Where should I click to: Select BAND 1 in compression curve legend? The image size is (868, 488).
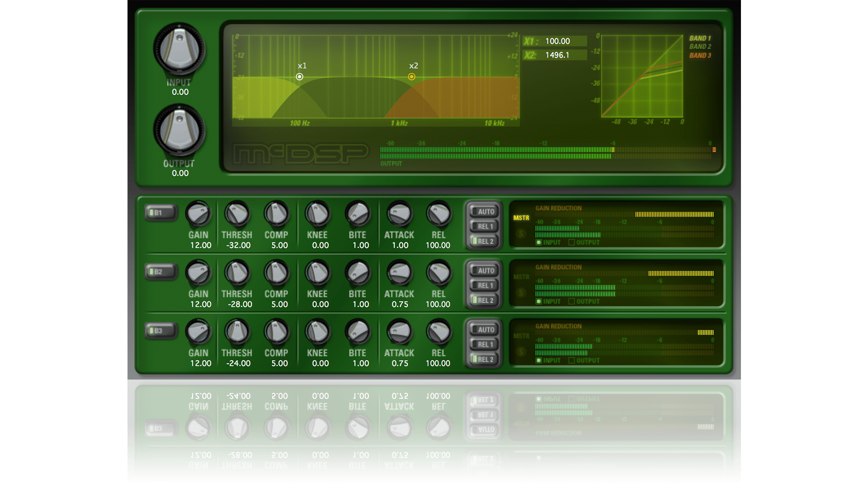point(700,38)
